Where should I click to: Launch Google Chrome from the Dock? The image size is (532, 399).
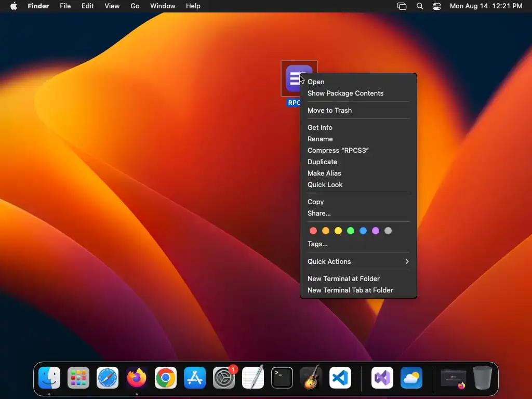coord(166,378)
